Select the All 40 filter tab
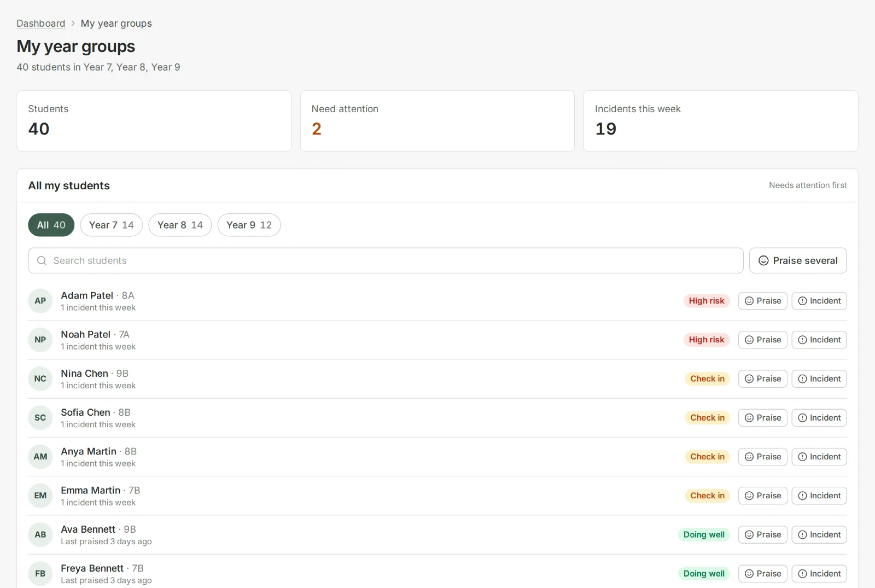Image resolution: width=875 pixels, height=588 pixels. [x=51, y=225]
